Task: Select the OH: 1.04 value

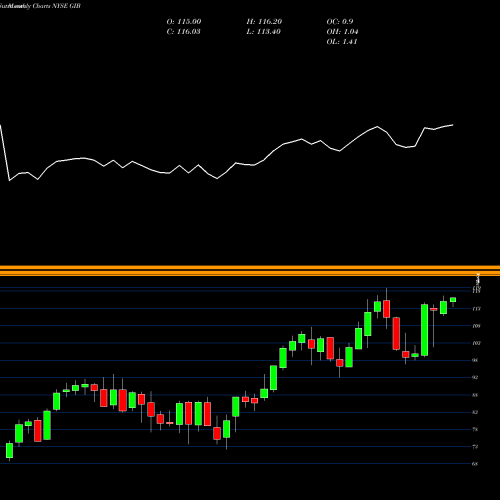Action: [x=342, y=32]
